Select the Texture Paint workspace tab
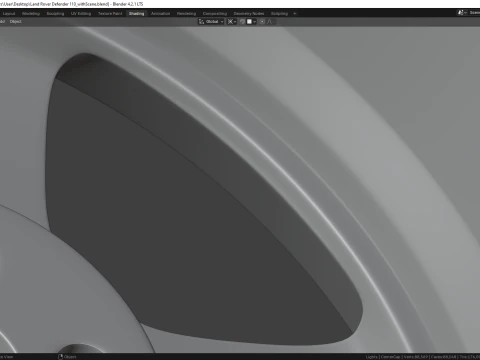This screenshot has width=480, height=360. point(110,14)
